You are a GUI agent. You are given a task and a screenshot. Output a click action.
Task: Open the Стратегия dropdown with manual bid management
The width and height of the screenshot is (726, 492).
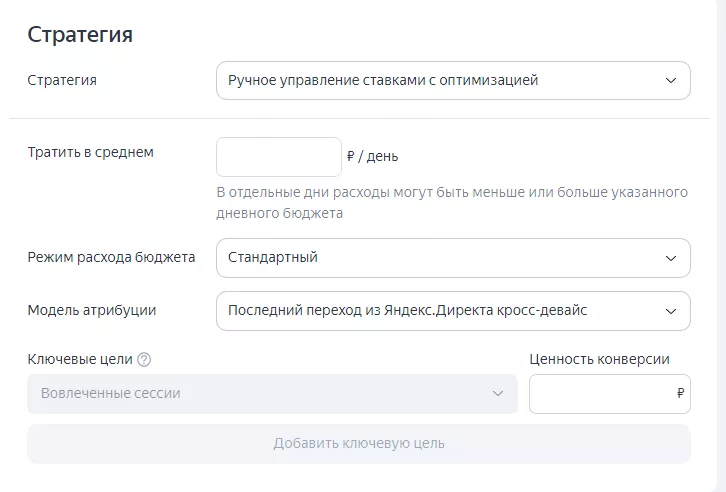pyautogui.click(x=453, y=81)
